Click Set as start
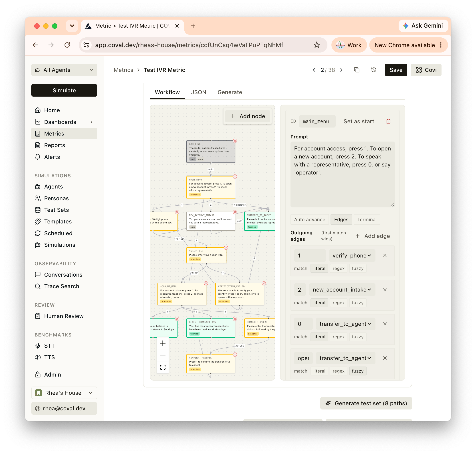 tap(359, 121)
